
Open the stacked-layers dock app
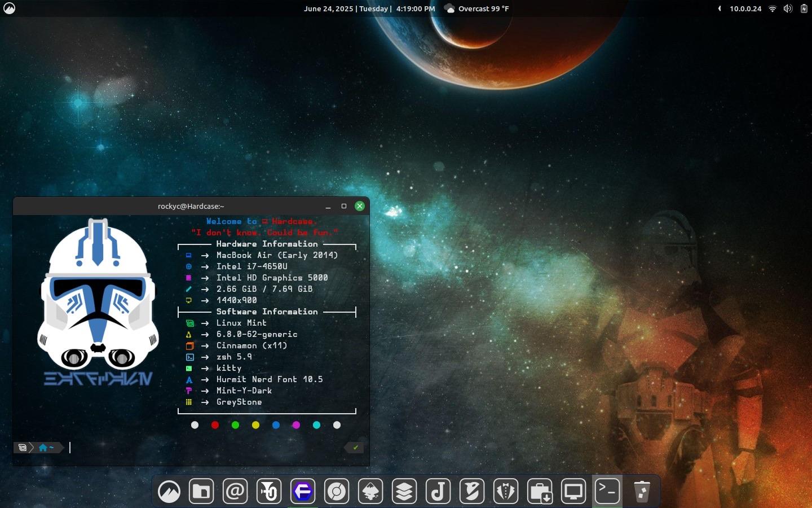[x=404, y=492]
